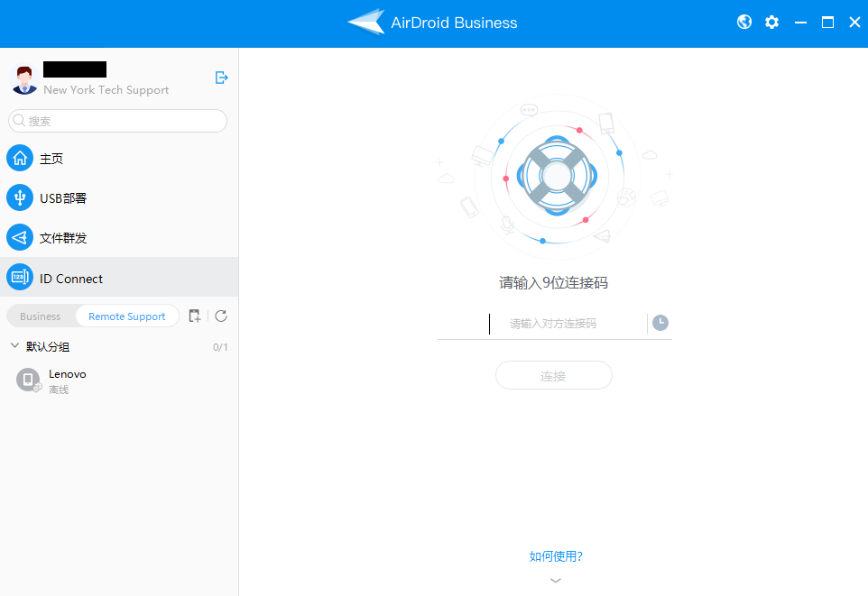Switch to the Business tab
The image size is (868, 596).
[x=41, y=316]
